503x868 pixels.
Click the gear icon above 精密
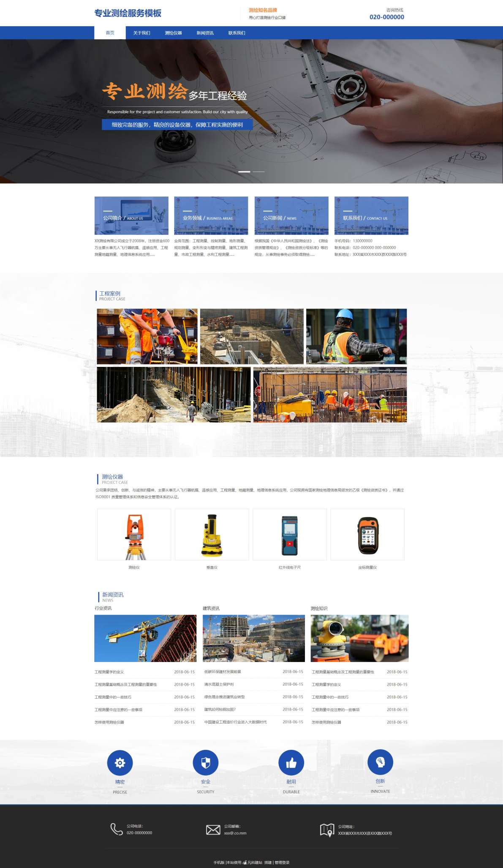coord(120,763)
